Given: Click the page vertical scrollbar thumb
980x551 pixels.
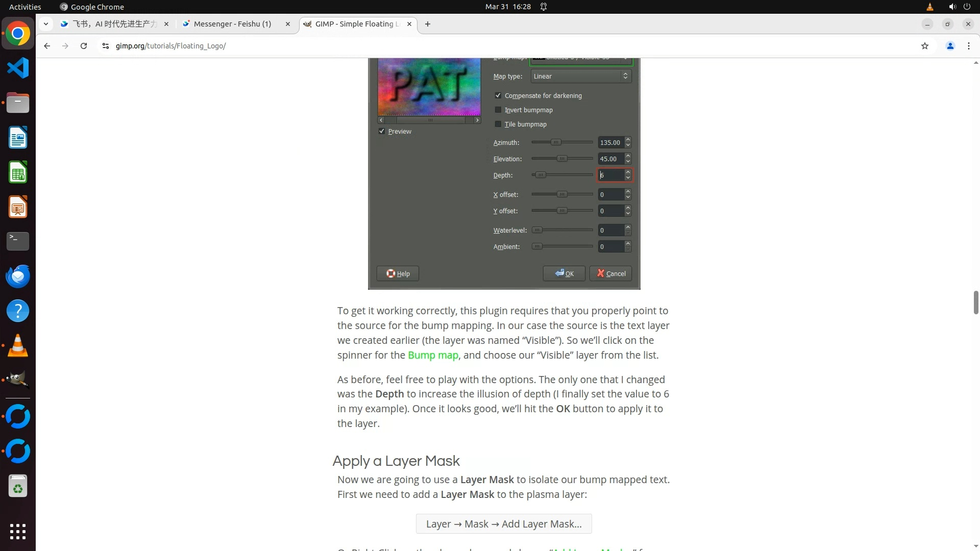Looking at the screenshot, I should [975, 302].
